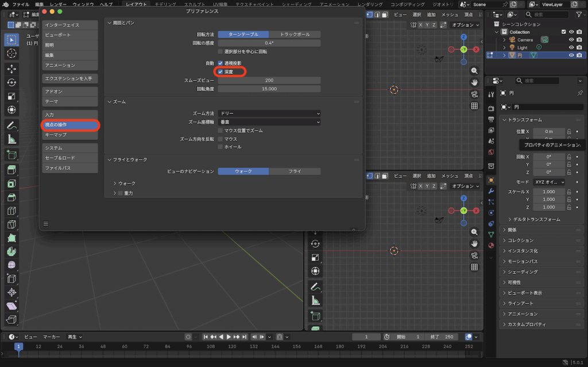Enable the マウス位置でズーム checkbox
The image size is (588, 367).
pyautogui.click(x=220, y=131)
